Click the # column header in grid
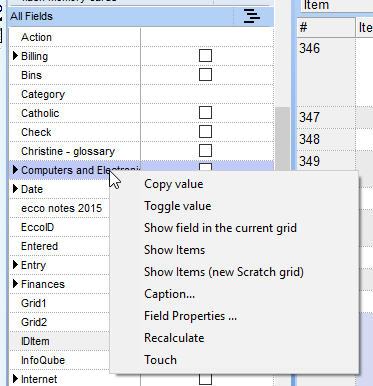Viewport: 373px width, 386px height. 326,27
